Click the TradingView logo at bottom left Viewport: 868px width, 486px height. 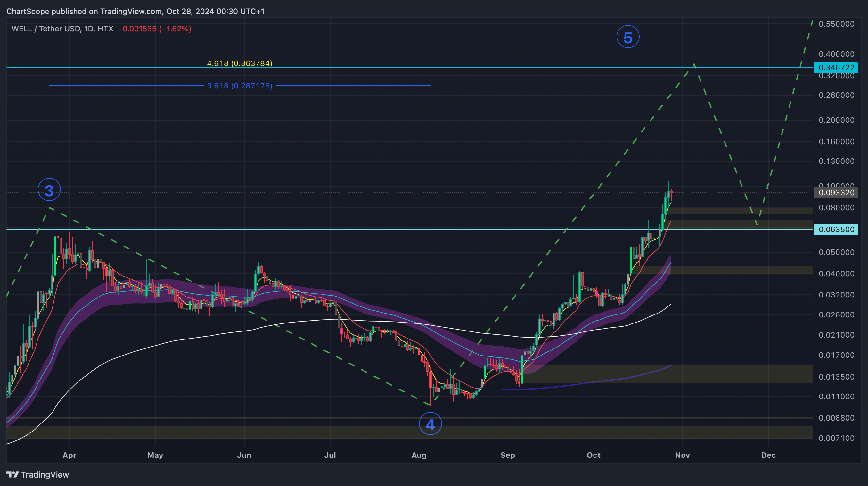(x=38, y=474)
